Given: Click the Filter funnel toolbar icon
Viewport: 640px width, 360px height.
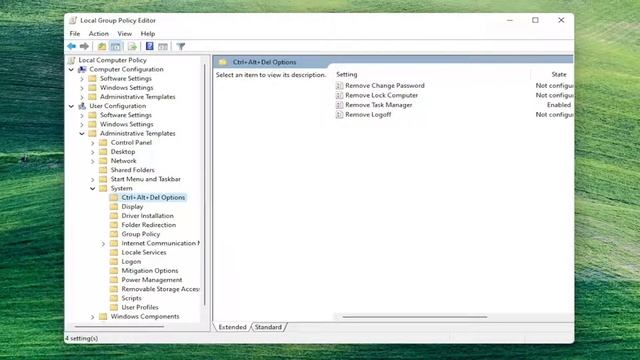Looking at the screenshot, I should coord(181,46).
